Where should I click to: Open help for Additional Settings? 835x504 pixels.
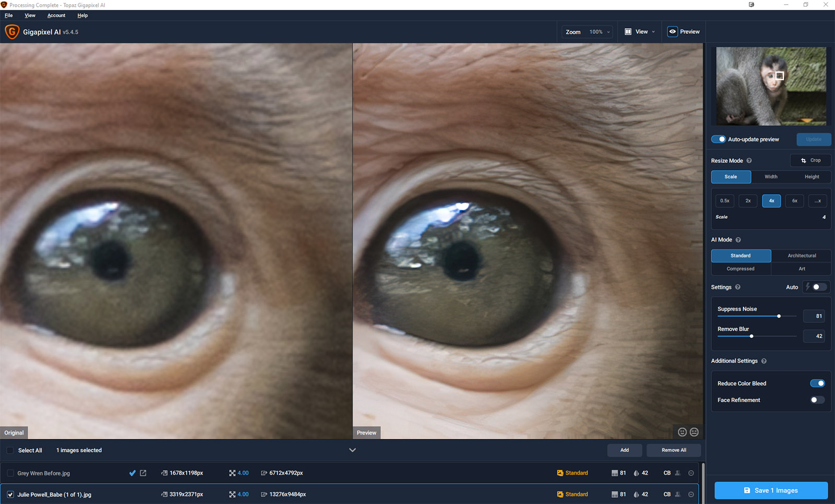[764, 361]
